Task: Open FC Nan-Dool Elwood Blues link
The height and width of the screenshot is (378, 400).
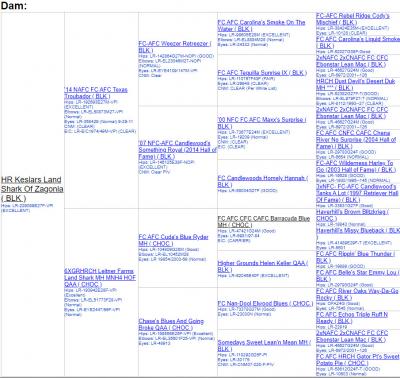Action: tap(266, 304)
